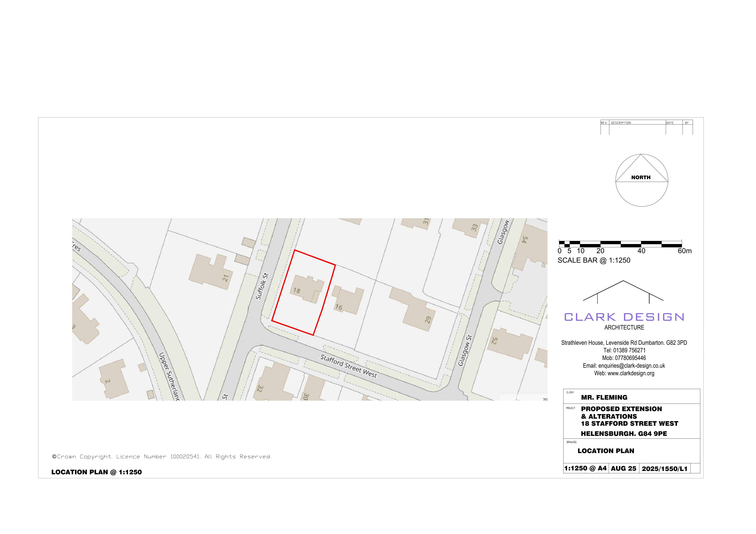Click LOCATION PLAN drawing title in title block

pos(606,451)
